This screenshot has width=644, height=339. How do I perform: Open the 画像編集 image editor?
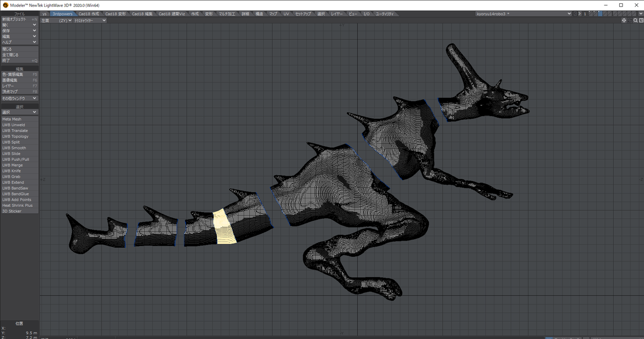tap(19, 81)
